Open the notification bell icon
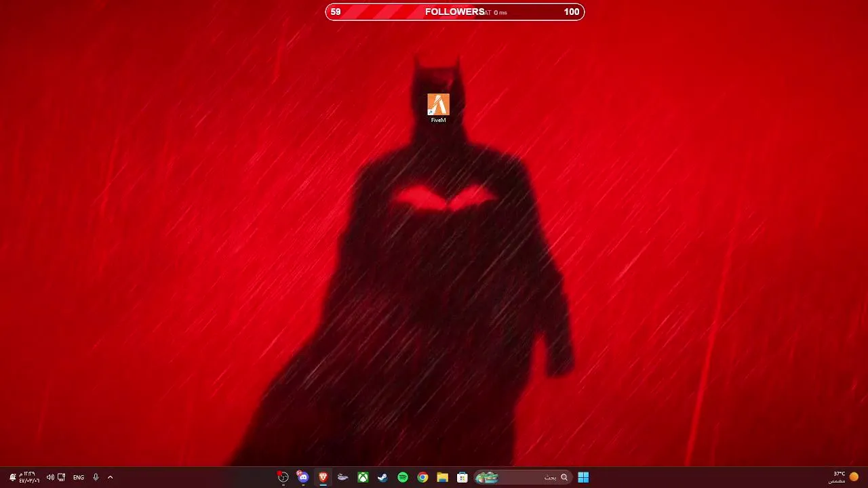 pyautogui.click(x=12, y=477)
